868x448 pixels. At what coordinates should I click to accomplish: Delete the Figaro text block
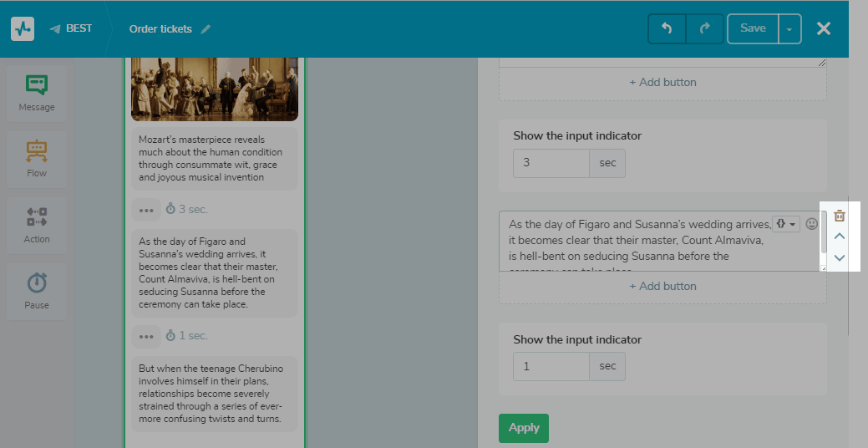click(840, 216)
